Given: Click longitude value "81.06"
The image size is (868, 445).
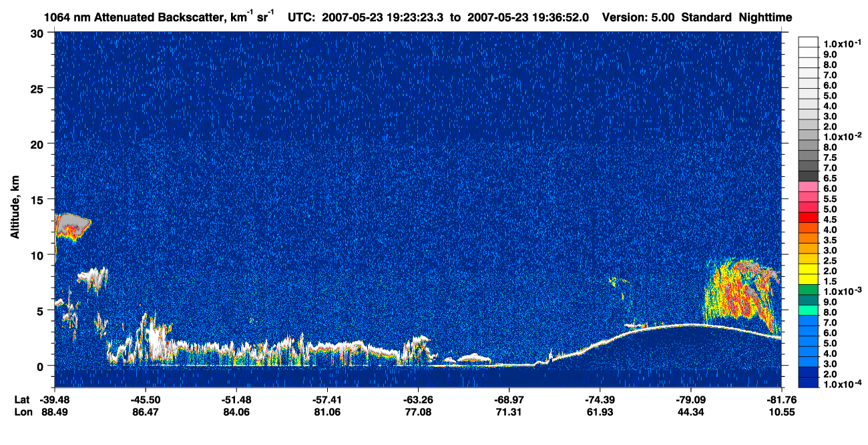Looking at the screenshot, I should click(327, 412).
